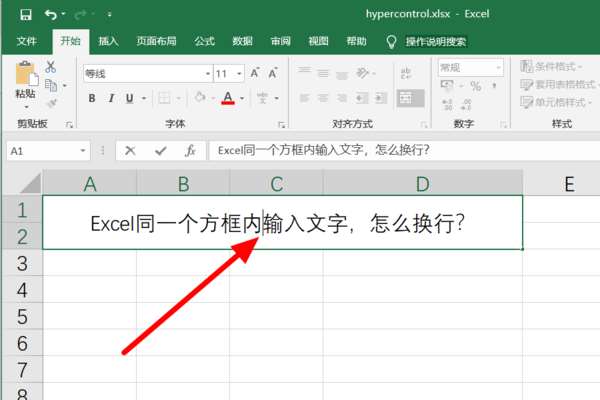Open the Copy options dropdown arrow
600x400 pixels.
[65, 85]
